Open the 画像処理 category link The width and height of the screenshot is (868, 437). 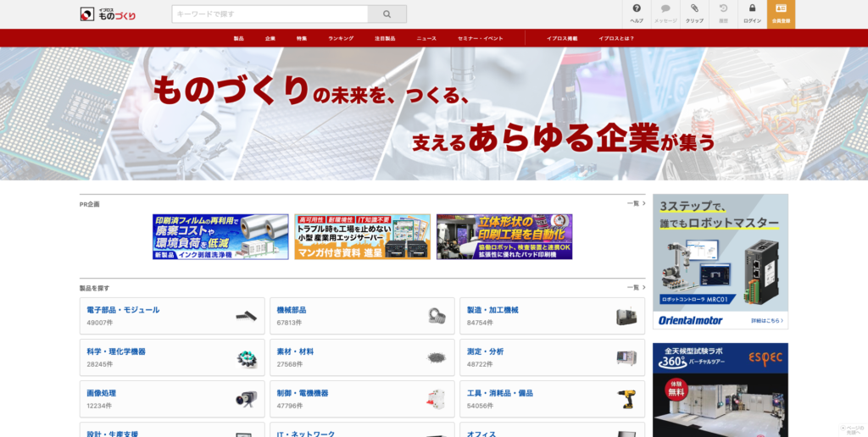[102, 393]
